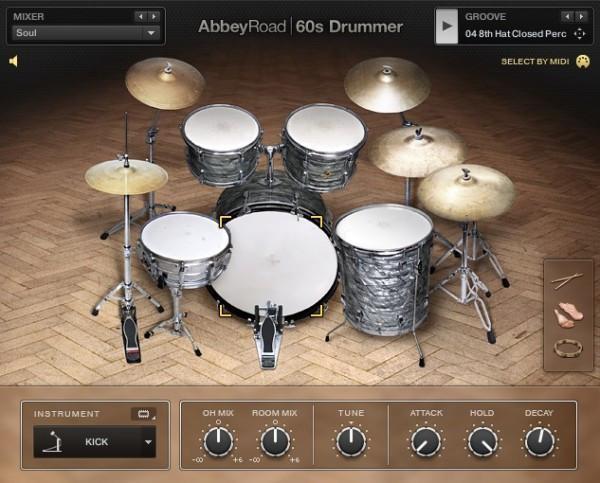Click the groove drag-to-host move icon
Image resolution: width=600 pixels, height=483 pixels.
[580, 34]
